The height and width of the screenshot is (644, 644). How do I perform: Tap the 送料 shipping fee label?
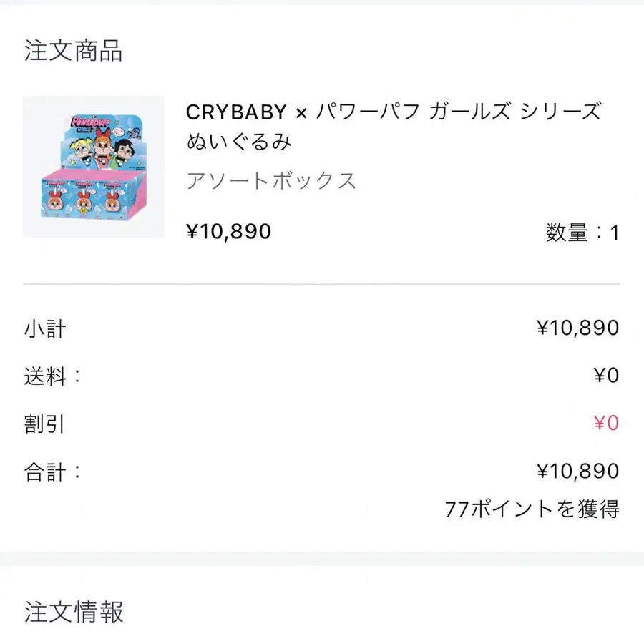(52, 376)
